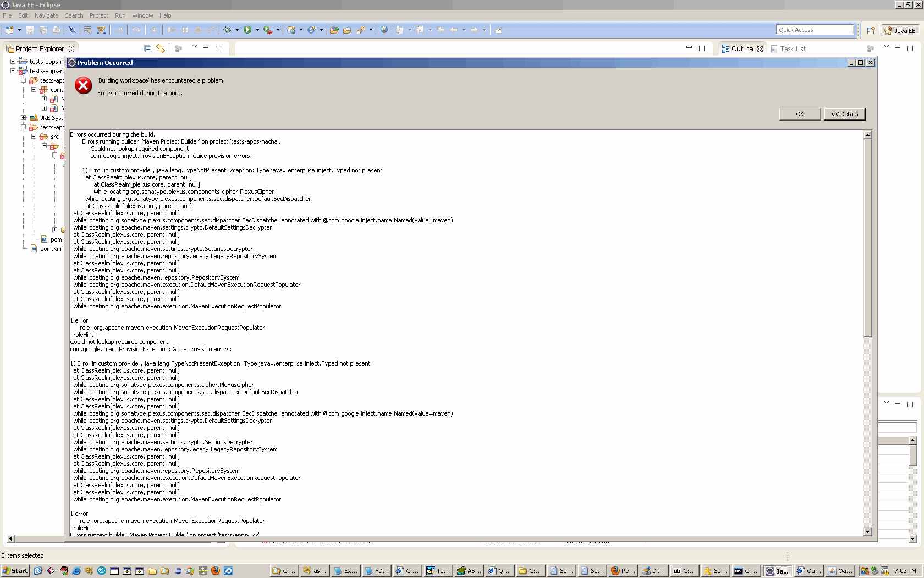The width and height of the screenshot is (924, 578).
Task: Open the Window menu
Action: pyautogui.click(x=142, y=15)
